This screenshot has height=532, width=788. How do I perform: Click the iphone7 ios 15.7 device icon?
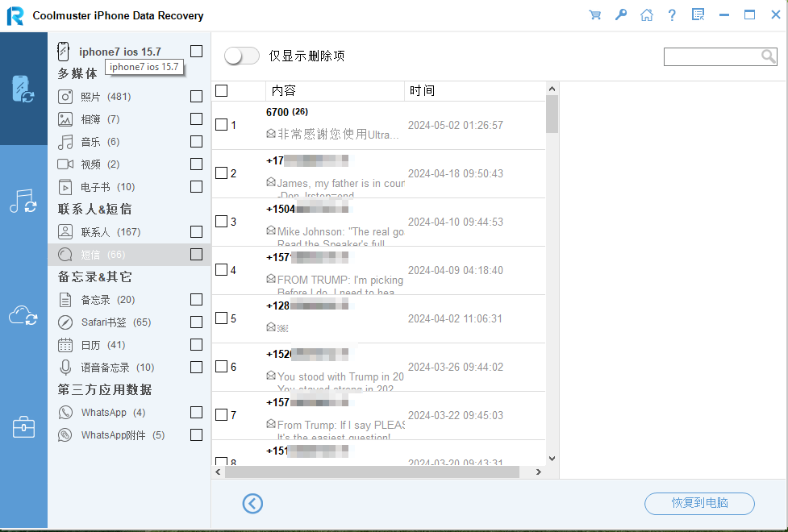[64, 52]
